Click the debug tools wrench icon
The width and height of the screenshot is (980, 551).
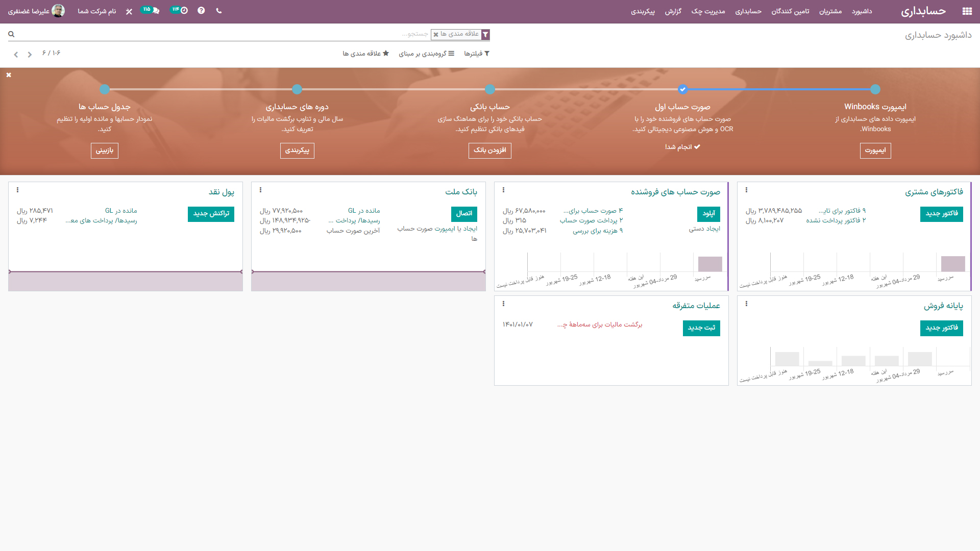(x=129, y=11)
